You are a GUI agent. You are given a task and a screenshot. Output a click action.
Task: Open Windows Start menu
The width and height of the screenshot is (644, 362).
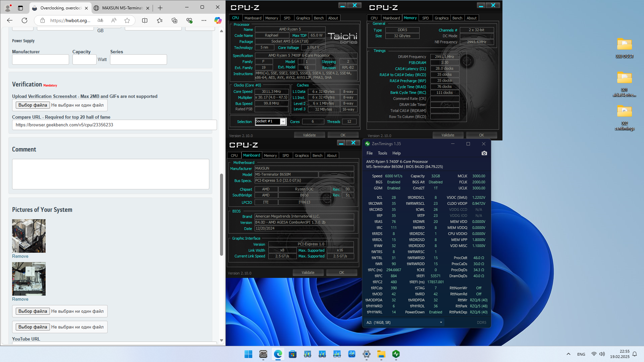point(248,354)
